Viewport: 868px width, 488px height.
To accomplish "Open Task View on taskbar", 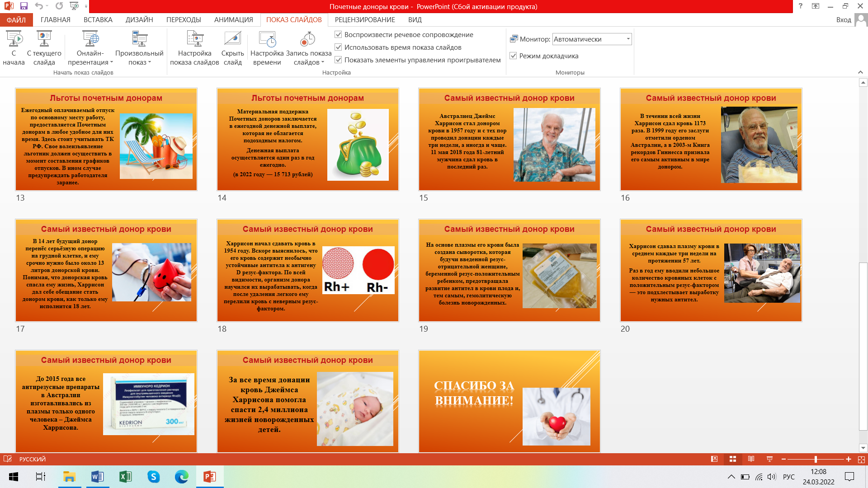I will tap(41, 477).
